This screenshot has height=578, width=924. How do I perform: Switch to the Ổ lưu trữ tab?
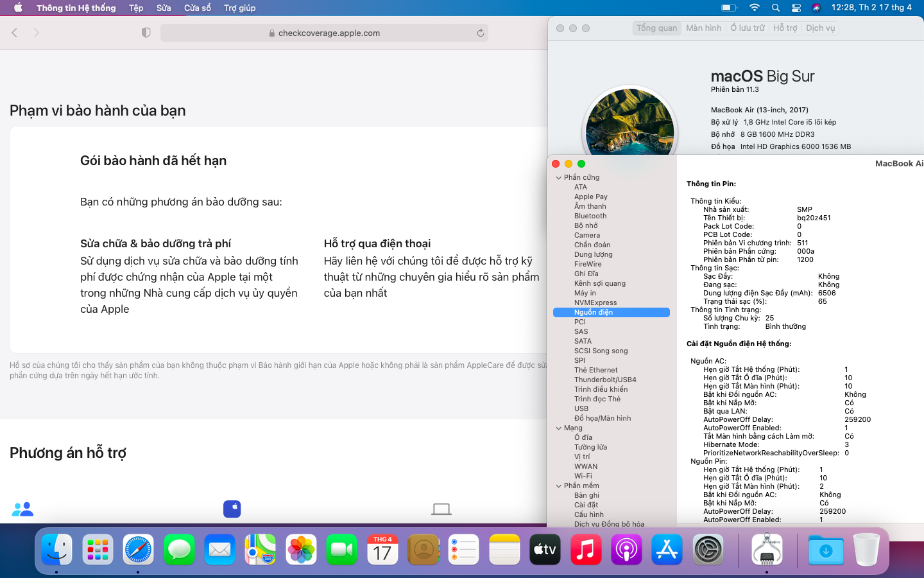[x=748, y=28]
